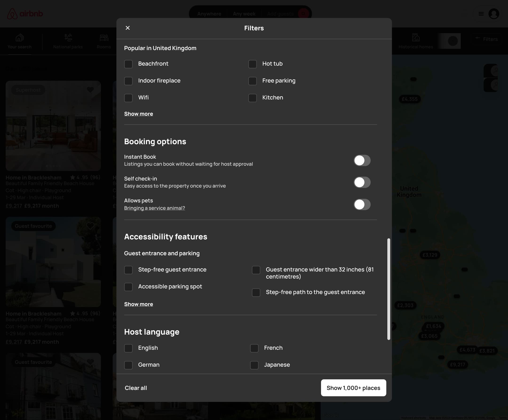The height and width of the screenshot is (420, 508).
Task: Click the user profile avatar icon
Action: pos(494,14)
